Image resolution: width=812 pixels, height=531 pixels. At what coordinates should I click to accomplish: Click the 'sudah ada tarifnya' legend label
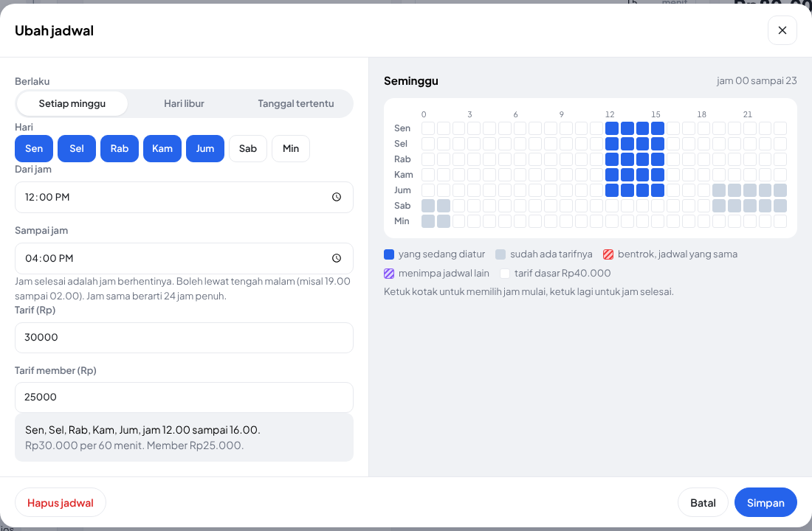click(x=551, y=254)
